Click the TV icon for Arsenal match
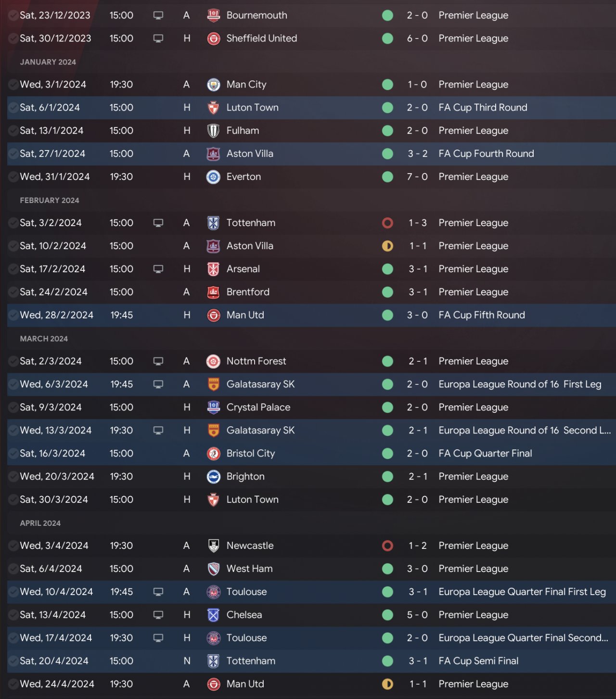This screenshot has height=699, width=616. [158, 269]
